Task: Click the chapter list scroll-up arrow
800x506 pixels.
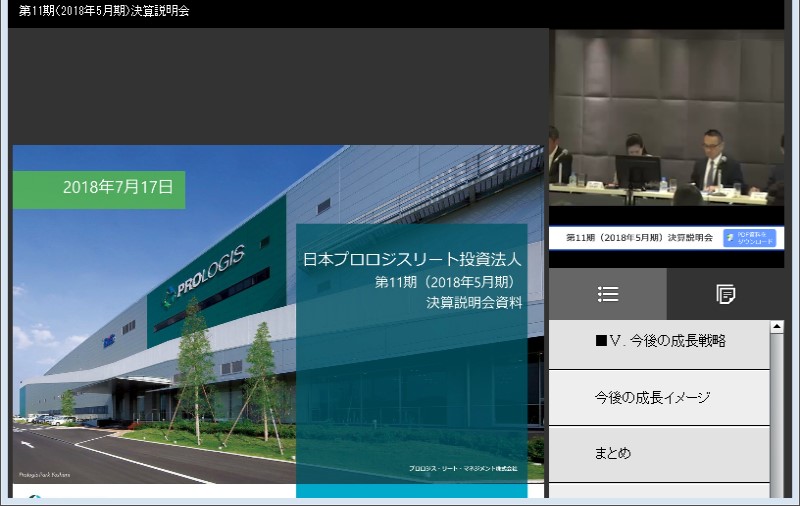Action: [777, 327]
